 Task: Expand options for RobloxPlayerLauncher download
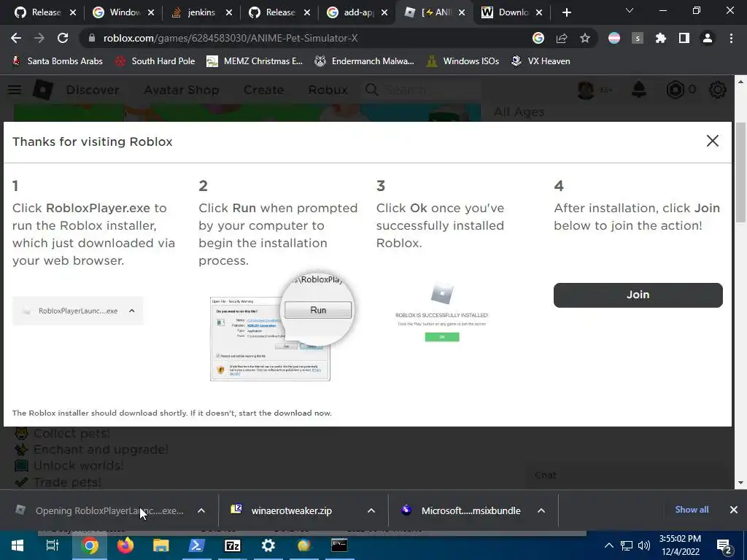point(201,510)
